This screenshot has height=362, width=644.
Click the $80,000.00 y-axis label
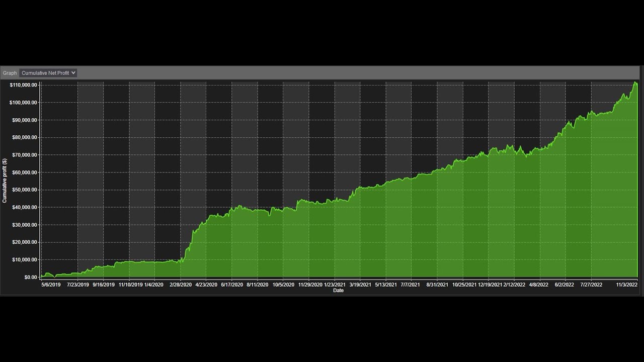pos(25,137)
